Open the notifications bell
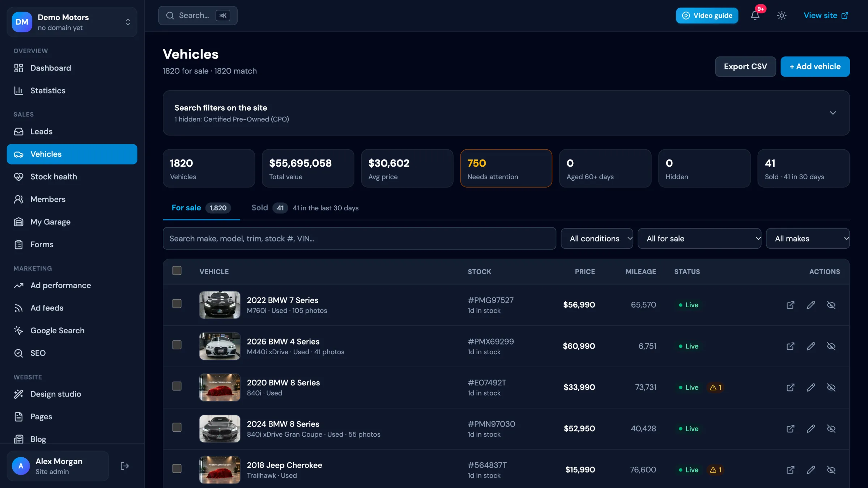The width and height of the screenshot is (868, 488). (755, 16)
